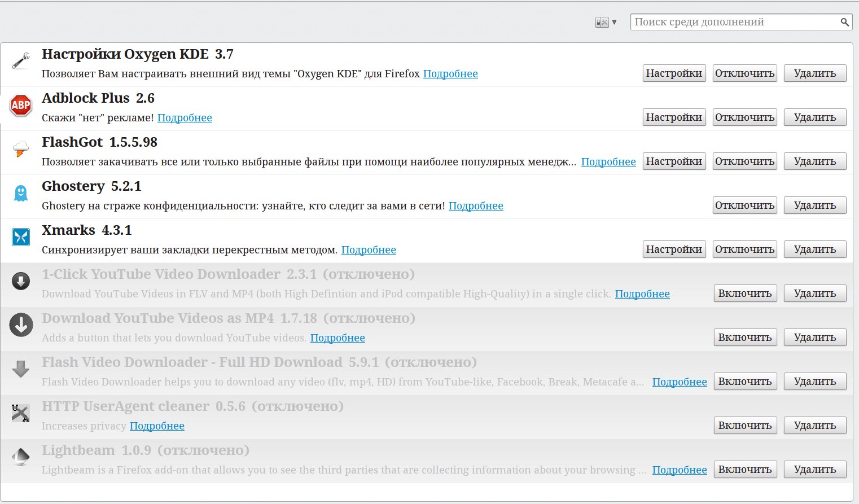Remove HTTP UserAgent cleaner
The height and width of the screenshot is (504, 859).
tap(815, 426)
